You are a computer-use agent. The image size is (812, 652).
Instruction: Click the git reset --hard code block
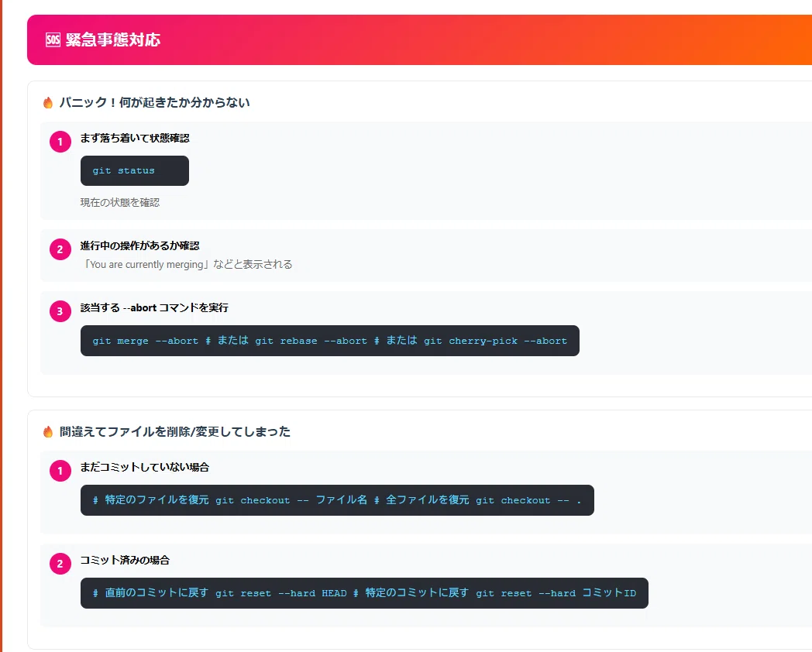pos(365,593)
